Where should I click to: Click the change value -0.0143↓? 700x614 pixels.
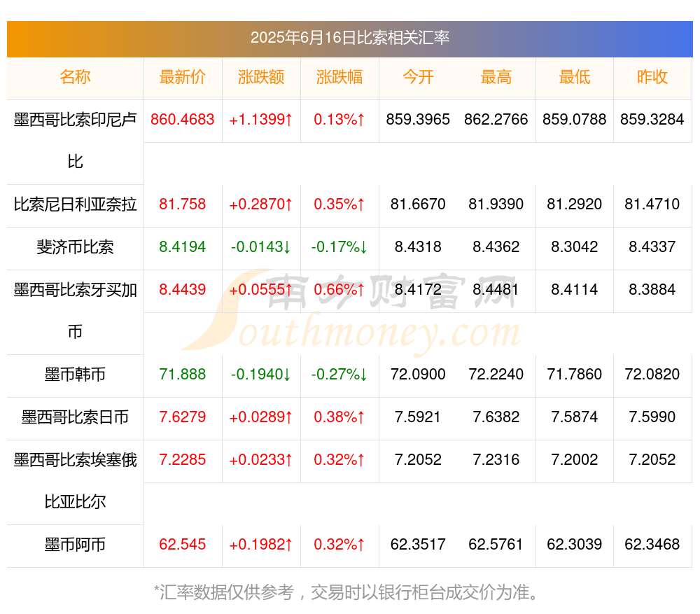point(260,247)
